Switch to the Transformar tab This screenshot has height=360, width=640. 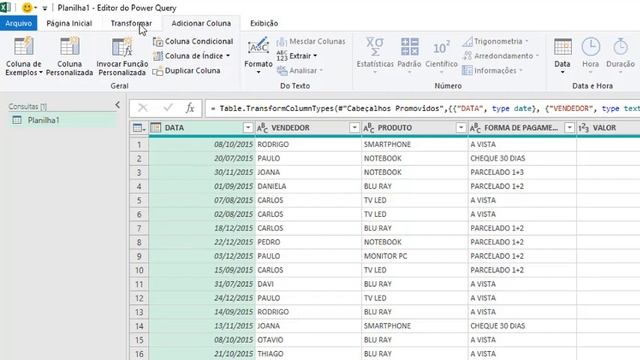pyautogui.click(x=131, y=23)
